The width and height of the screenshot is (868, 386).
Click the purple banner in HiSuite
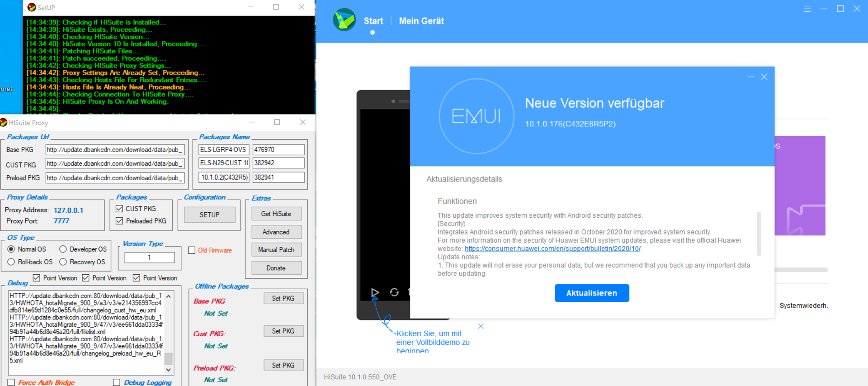click(800, 186)
